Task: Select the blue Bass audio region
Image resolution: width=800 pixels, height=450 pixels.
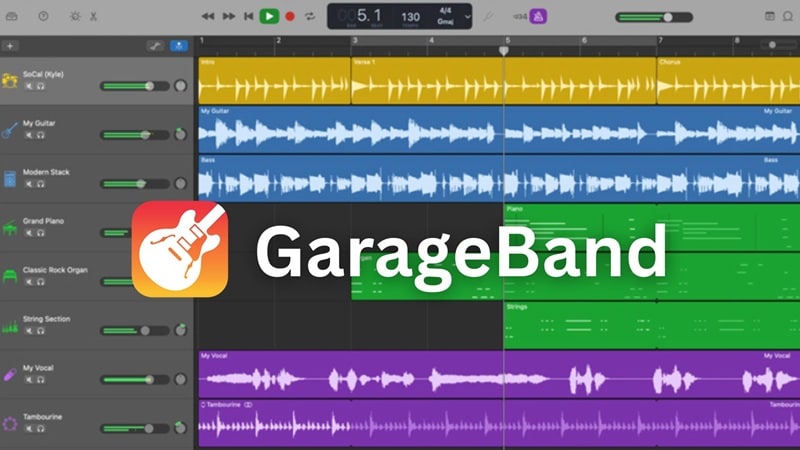Action: coord(499,179)
